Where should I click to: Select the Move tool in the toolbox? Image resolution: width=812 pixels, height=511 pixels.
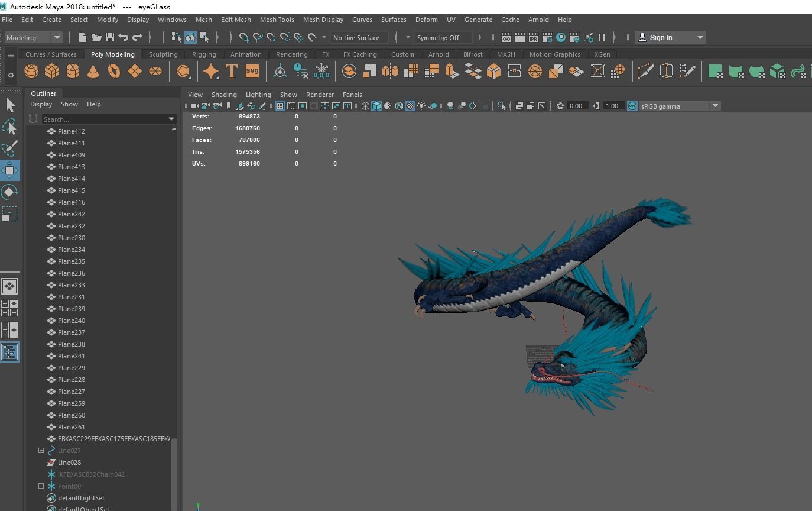[9, 170]
